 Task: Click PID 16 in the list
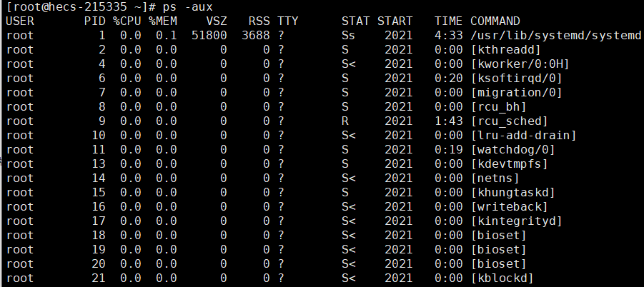pos(98,206)
